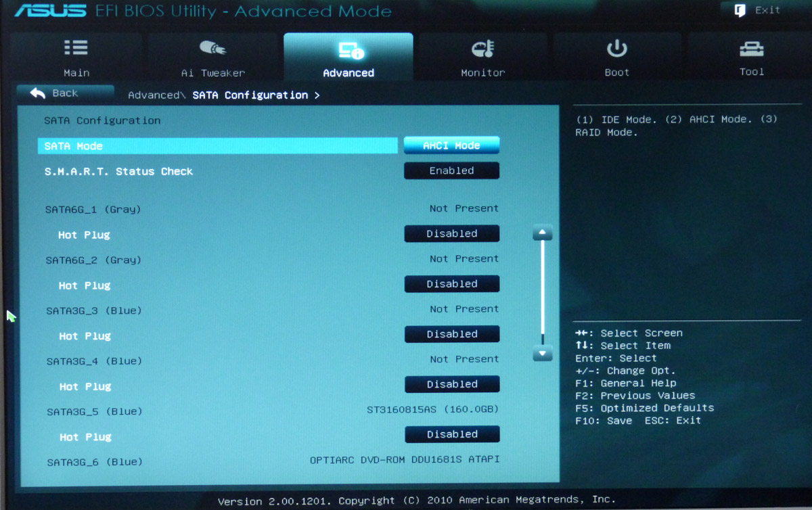Click the Back arrow icon
Image resolution: width=812 pixels, height=510 pixels.
pos(38,93)
